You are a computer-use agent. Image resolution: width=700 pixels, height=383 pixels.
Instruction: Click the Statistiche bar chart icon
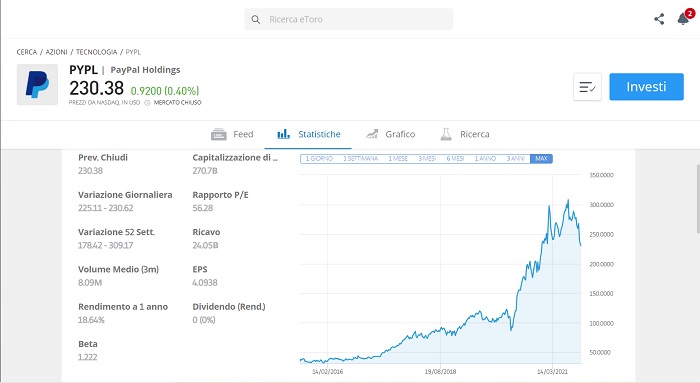pyautogui.click(x=283, y=134)
